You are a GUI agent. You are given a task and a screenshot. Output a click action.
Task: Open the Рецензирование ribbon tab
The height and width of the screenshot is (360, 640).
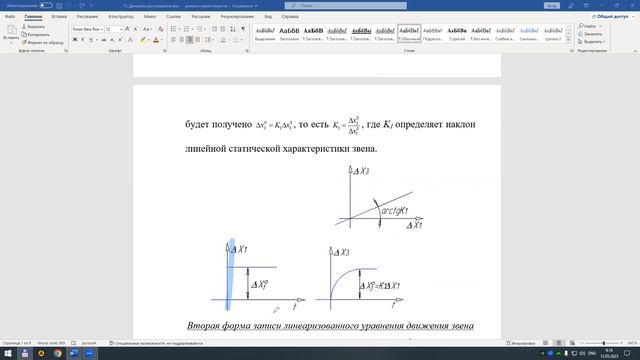[237, 16]
